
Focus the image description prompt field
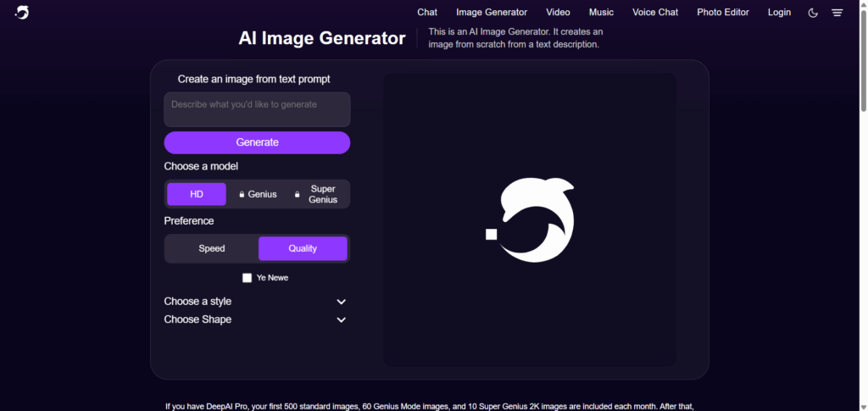tap(257, 109)
